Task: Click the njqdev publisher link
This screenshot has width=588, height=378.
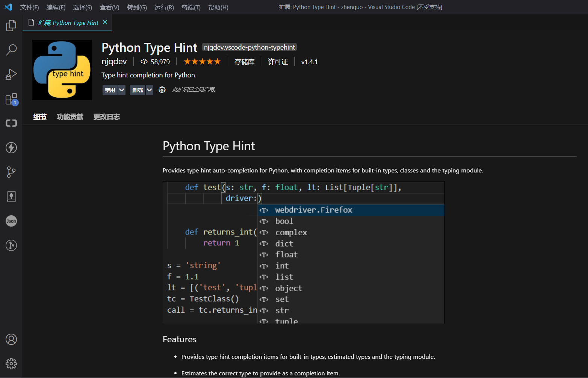Action: [x=114, y=61]
